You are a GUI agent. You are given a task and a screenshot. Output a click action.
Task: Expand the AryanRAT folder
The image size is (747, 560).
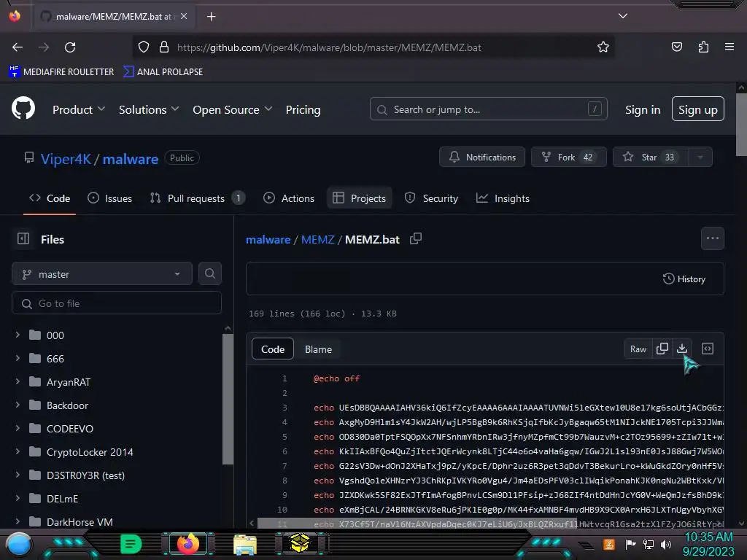coord(18,381)
